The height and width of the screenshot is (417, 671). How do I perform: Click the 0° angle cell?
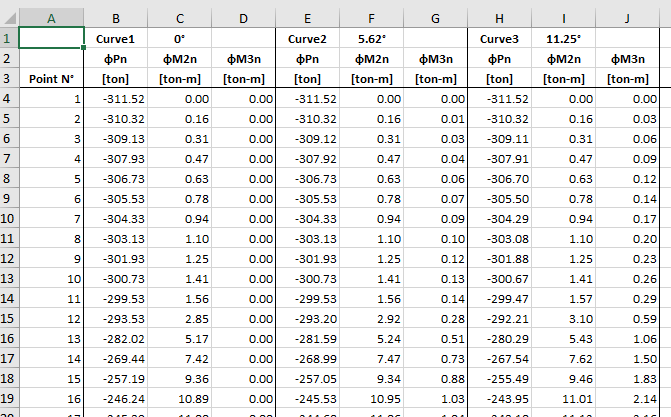coord(179,38)
